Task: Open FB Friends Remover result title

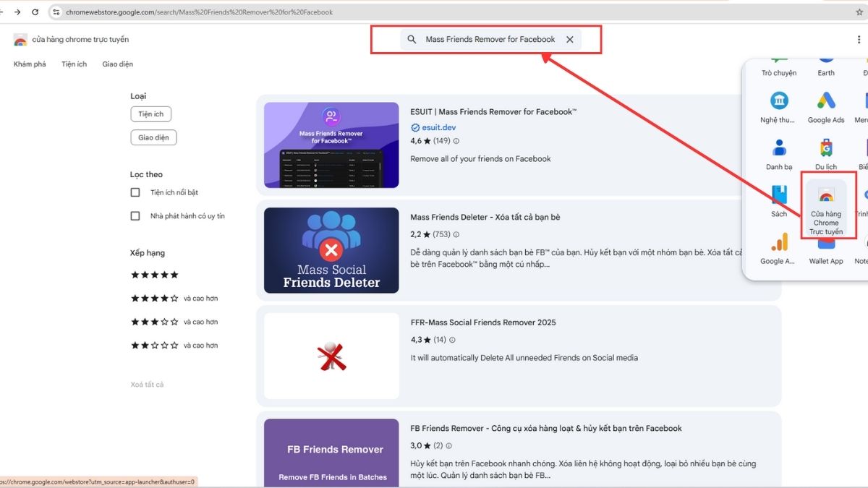Action: (x=546, y=428)
